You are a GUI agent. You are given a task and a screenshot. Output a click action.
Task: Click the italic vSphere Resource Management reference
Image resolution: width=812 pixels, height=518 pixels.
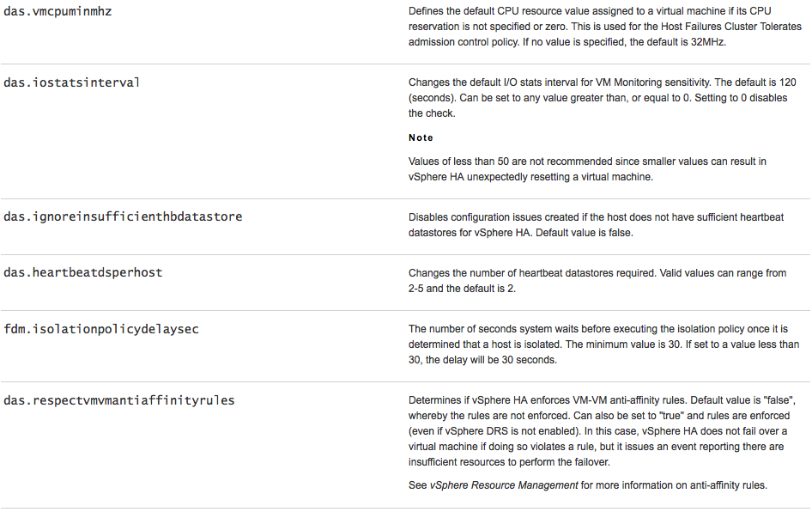click(x=504, y=485)
